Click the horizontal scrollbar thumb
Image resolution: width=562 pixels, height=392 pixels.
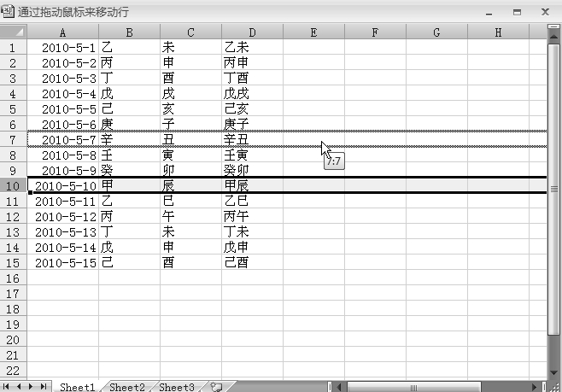click(x=413, y=387)
